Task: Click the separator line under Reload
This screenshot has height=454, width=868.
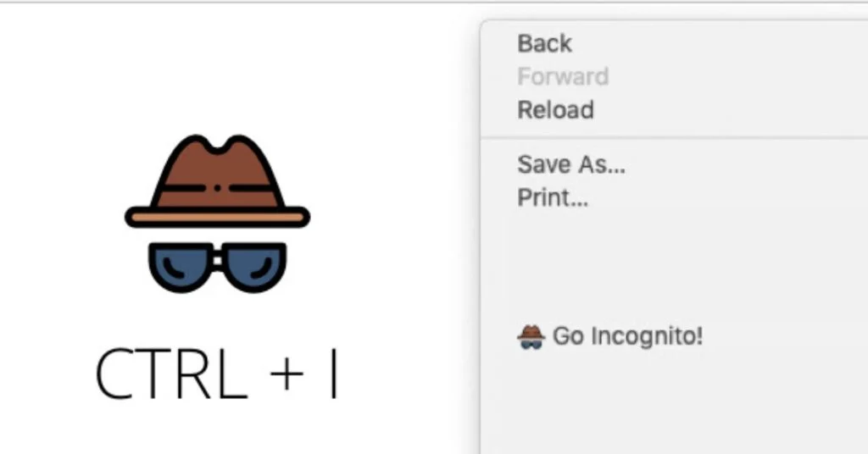Action: point(674,137)
